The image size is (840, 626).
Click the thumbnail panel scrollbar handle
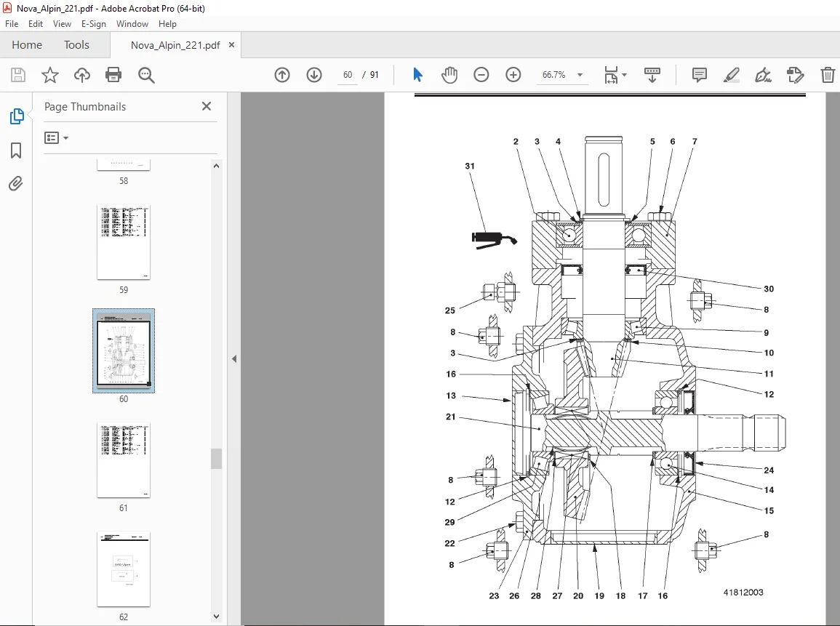pyautogui.click(x=217, y=459)
